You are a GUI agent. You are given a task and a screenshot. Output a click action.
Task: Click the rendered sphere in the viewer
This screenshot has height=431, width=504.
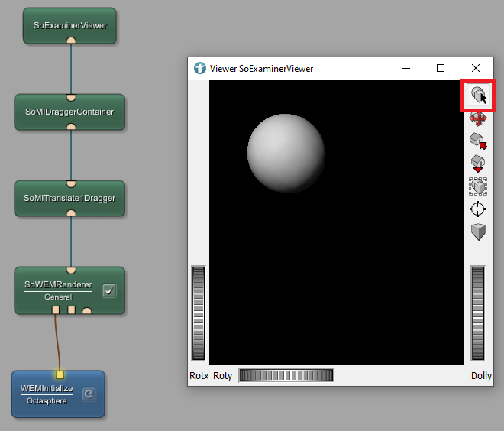(x=286, y=153)
